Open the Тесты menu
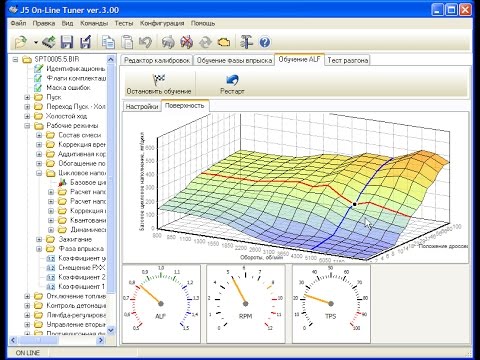The height and width of the screenshot is (360, 480). [124, 23]
